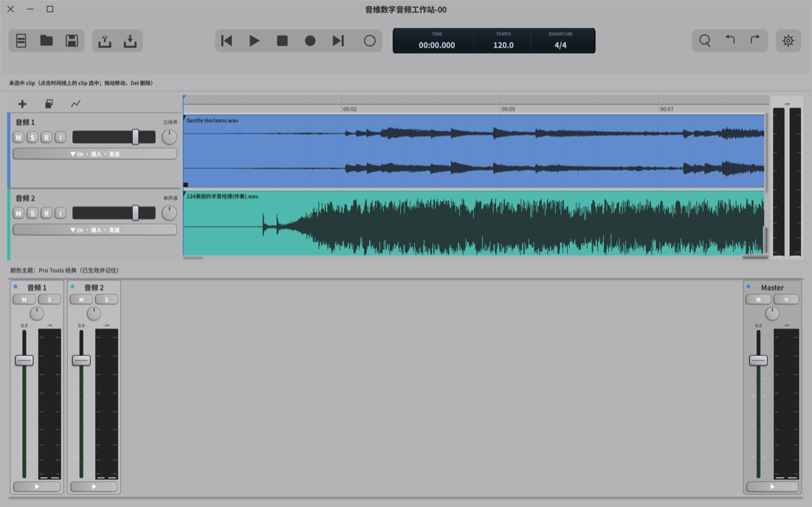Click the Master channel fader handle
The image size is (812, 507).
pos(758,360)
